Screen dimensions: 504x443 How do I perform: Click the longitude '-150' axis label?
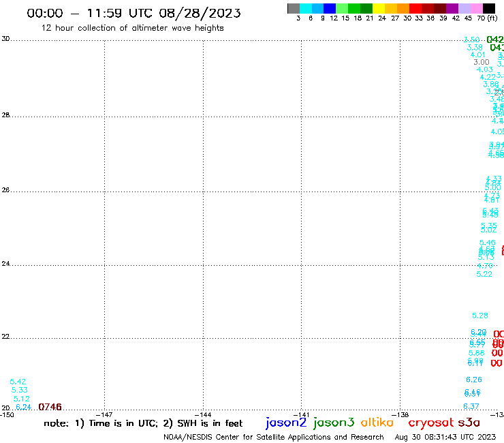pos(7,414)
